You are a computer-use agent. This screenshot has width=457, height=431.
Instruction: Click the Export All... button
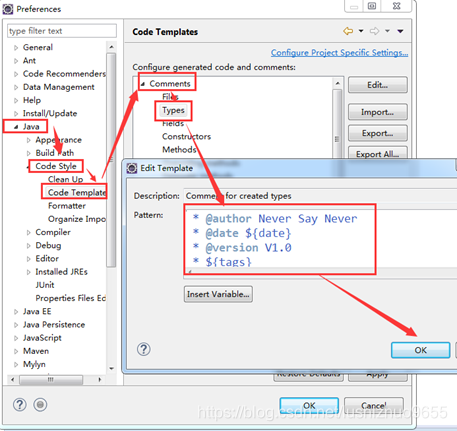(378, 153)
